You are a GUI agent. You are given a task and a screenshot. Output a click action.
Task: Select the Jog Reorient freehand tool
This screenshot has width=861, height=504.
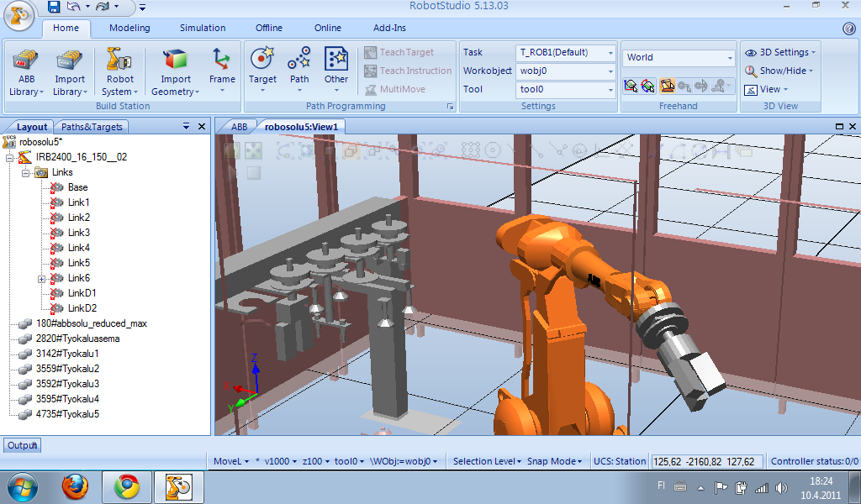tap(701, 86)
